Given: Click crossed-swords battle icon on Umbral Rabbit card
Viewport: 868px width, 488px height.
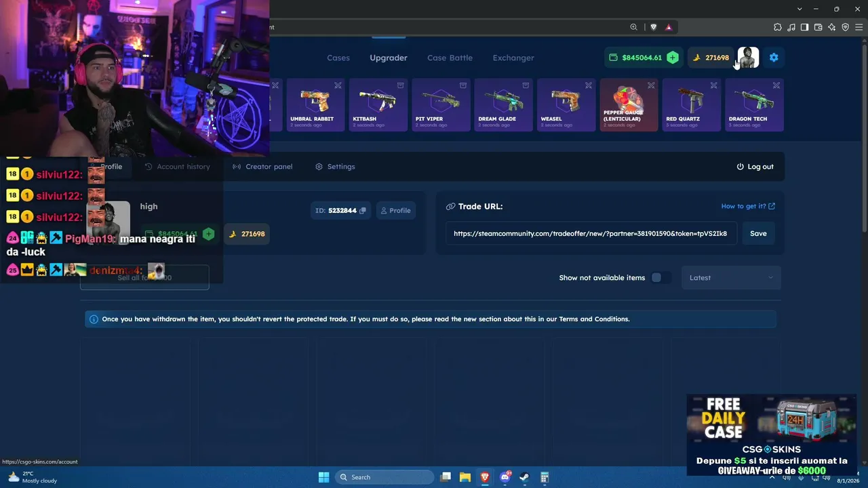Looking at the screenshot, I should 338,85.
